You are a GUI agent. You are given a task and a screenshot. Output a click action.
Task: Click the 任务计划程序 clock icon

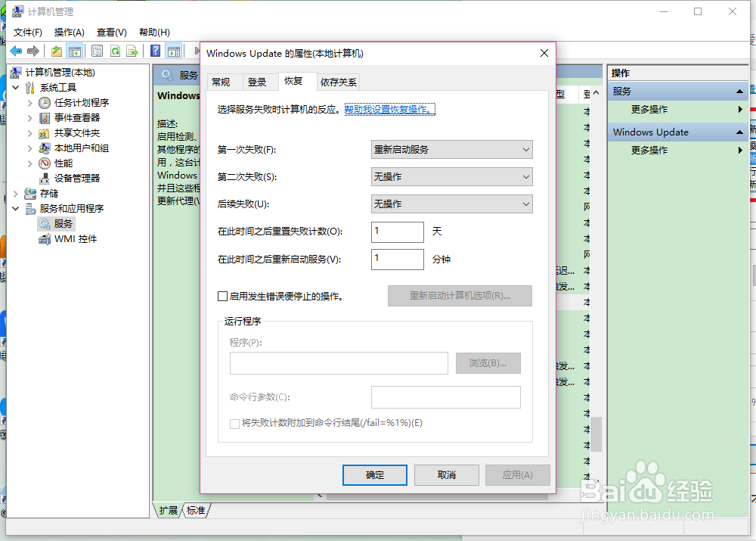click(x=45, y=103)
